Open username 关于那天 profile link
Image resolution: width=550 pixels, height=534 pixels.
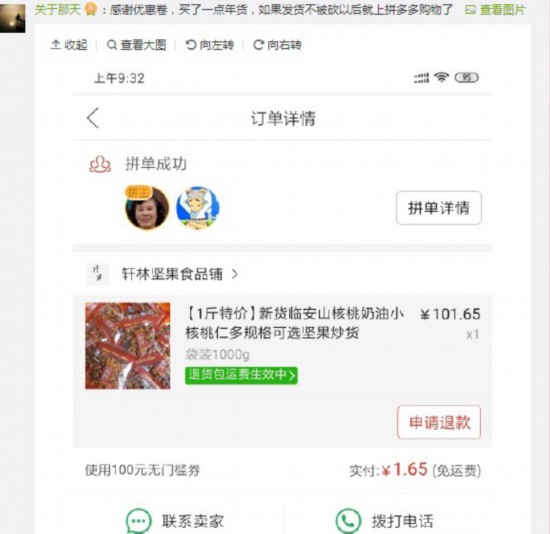(58, 9)
